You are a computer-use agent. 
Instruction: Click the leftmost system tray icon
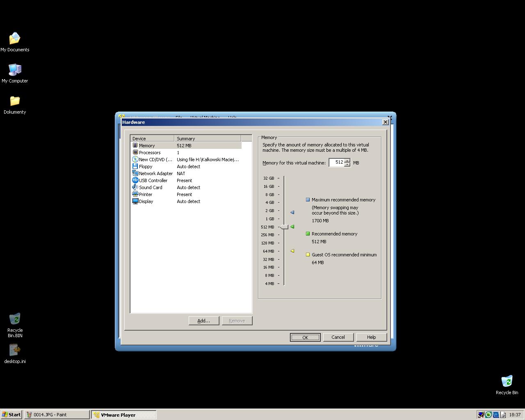click(x=481, y=415)
